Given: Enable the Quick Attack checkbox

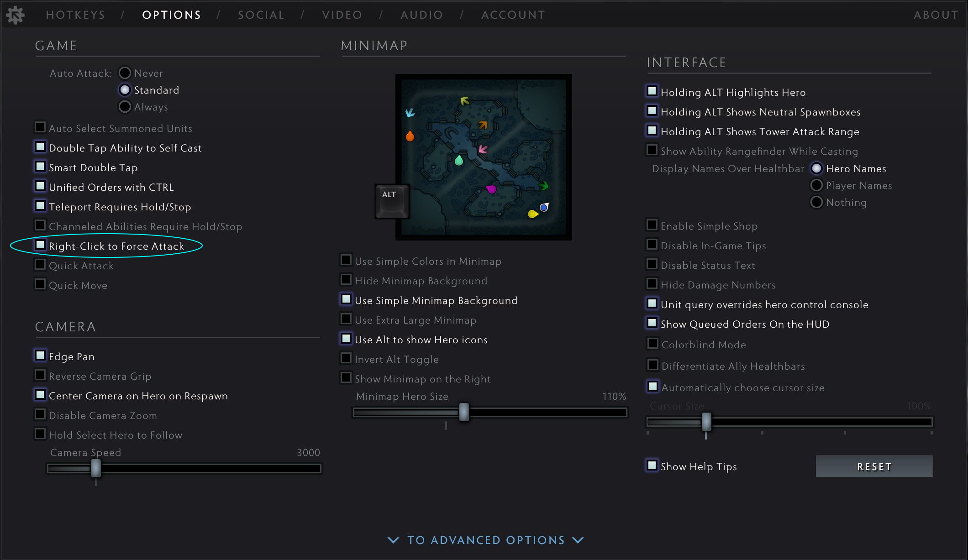Looking at the screenshot, I should 40,265.
